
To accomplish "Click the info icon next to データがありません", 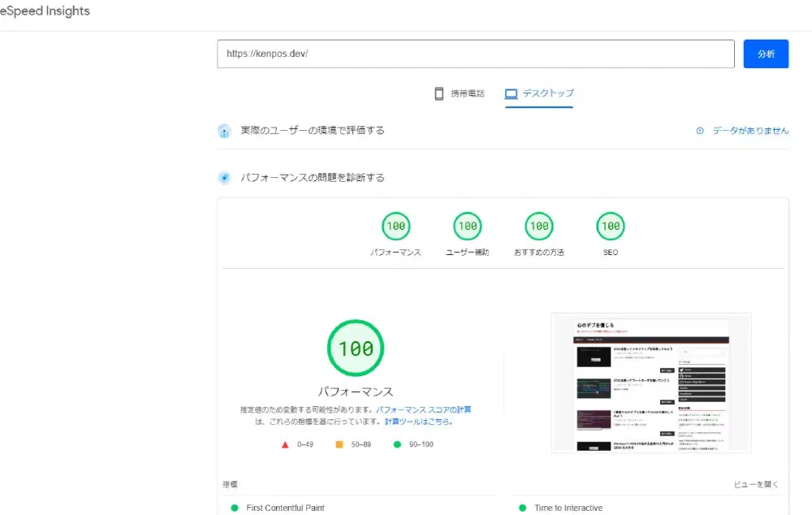I will point(700,131).
